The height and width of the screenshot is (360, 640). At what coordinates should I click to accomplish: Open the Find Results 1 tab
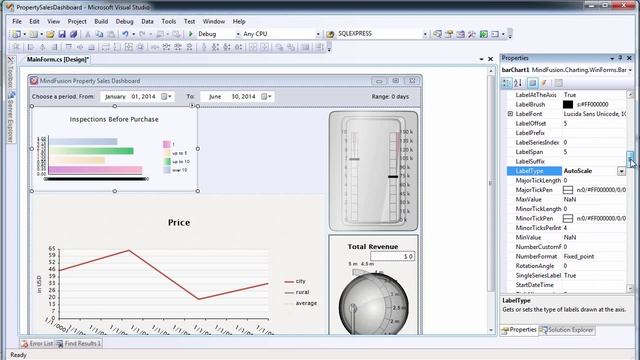pyautogui.click(x=78, y=344)
